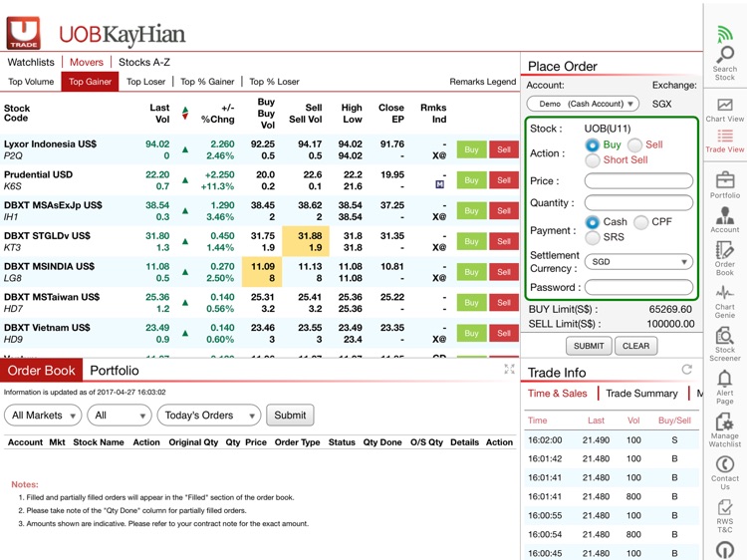Open the Order Book sidebar icon

(x=725, y=258)
